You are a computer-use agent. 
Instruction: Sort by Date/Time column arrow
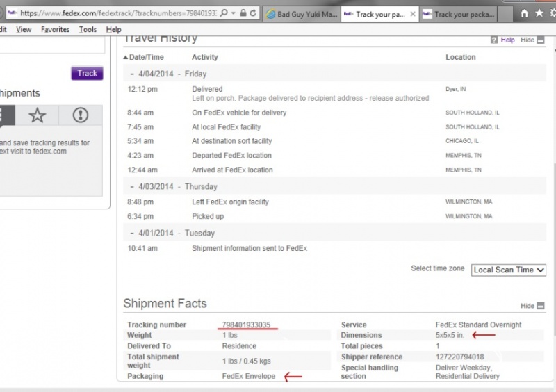click(126, 57)
